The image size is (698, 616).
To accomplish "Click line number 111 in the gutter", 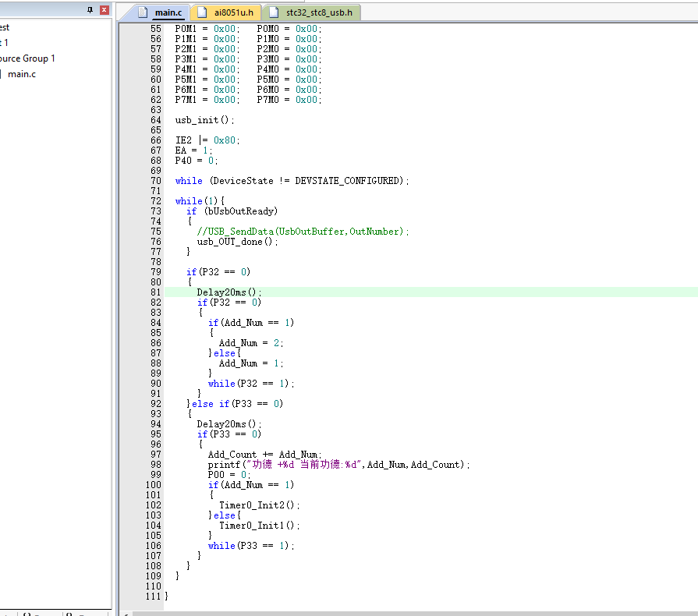I will point(154,597).
